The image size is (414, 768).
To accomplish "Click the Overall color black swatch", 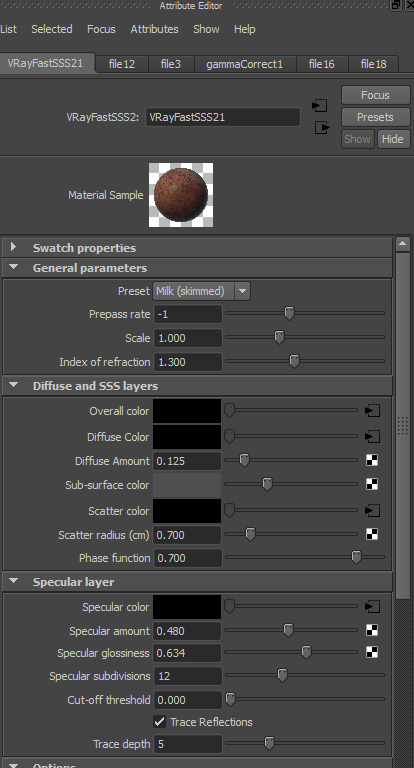I will pos(187,410).
